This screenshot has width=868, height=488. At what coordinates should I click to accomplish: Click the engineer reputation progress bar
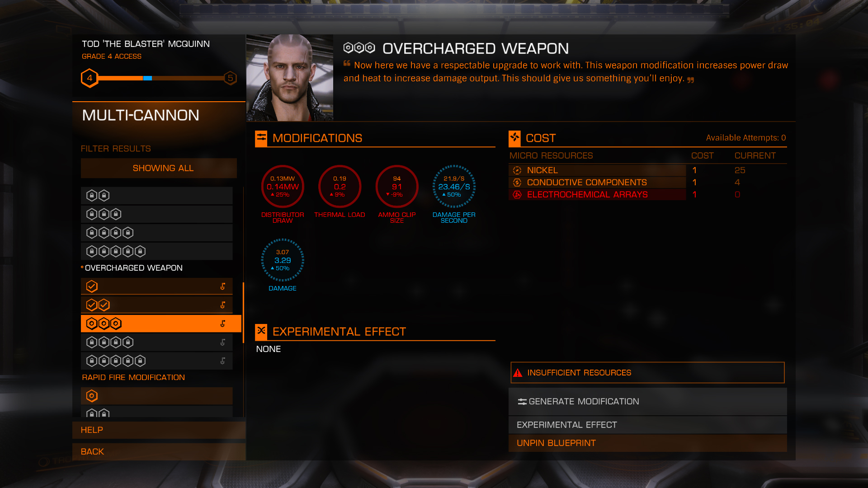point(160,78)
